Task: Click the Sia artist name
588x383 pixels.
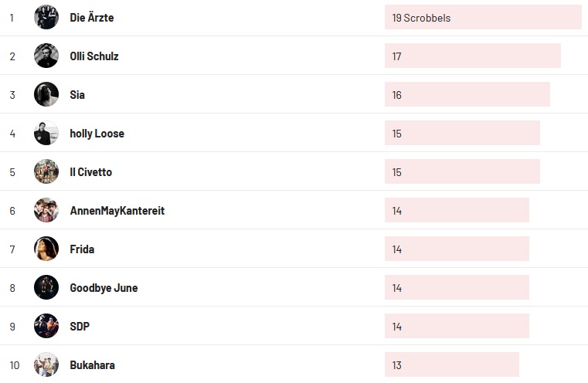Action: (77, 95)
